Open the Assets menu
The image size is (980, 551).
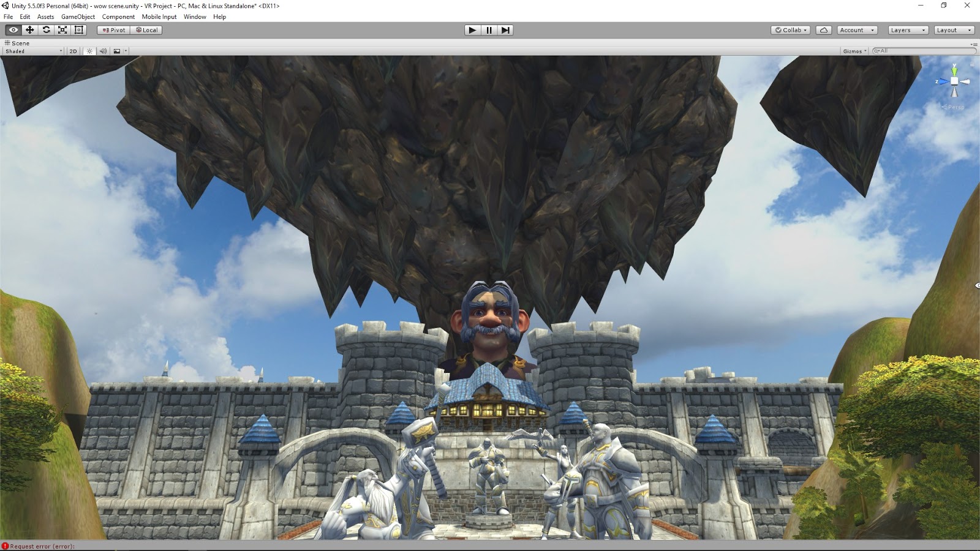pos(46,17)
